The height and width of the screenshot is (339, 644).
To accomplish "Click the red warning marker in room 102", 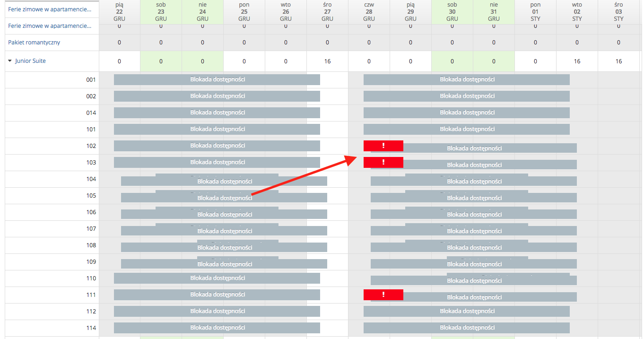I will pos(383,146).
